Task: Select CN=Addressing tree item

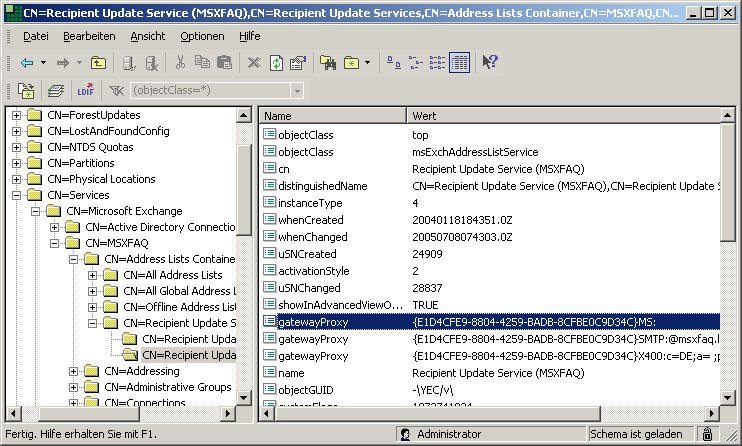Action: (x=142, y=371)
